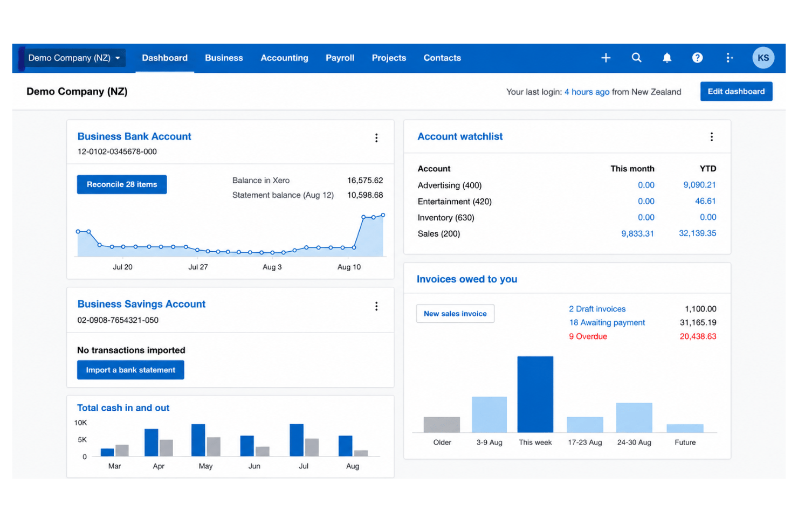Click the plus icon to create new
798x532 pixels.
pyautogui.click(x=606, y=58)
